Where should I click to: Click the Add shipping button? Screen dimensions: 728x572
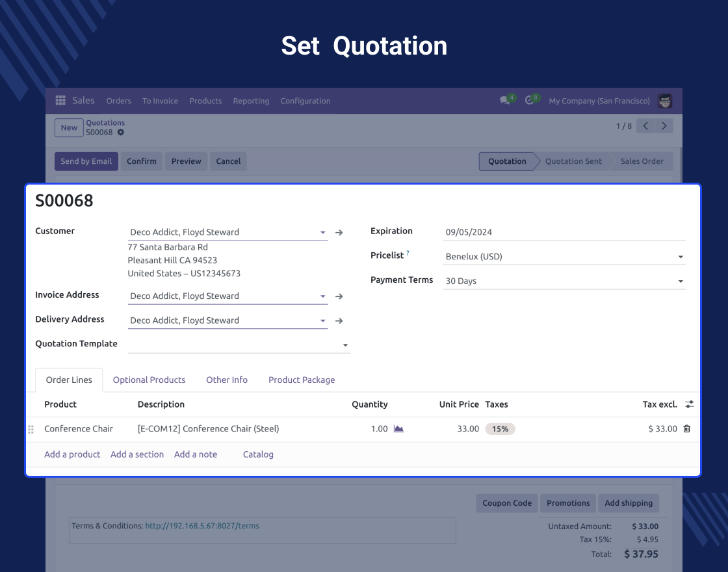click(x=629, y=503)
